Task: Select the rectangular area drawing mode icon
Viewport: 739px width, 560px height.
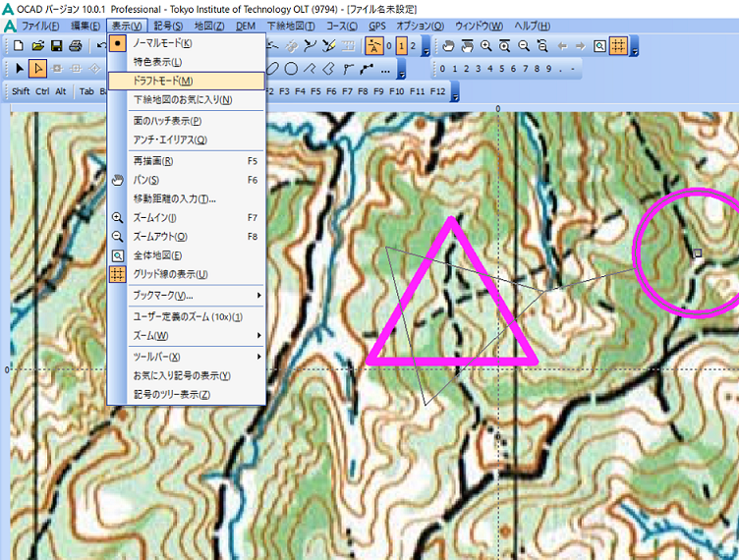Action: (328, 69)
